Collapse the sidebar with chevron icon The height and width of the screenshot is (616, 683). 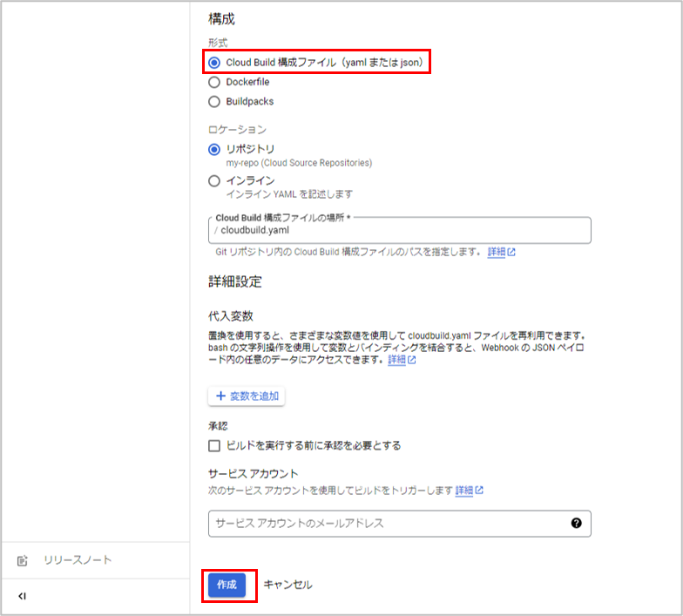(23, 596)
